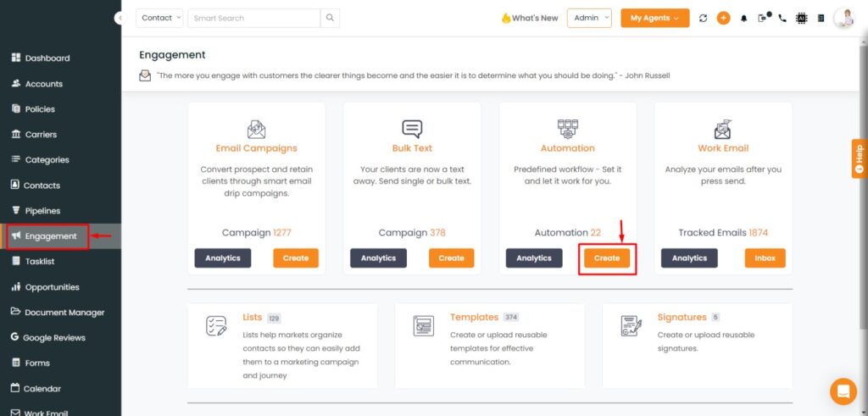868x416 pixels.
Task: Open the user profile avatar
Action: [x=845, y=19]
